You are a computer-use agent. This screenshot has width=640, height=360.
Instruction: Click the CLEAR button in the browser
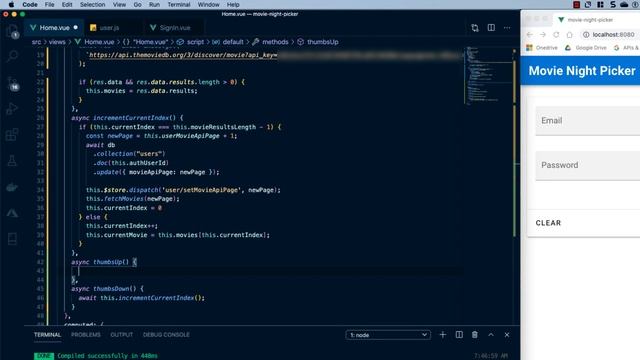point(548,223)
